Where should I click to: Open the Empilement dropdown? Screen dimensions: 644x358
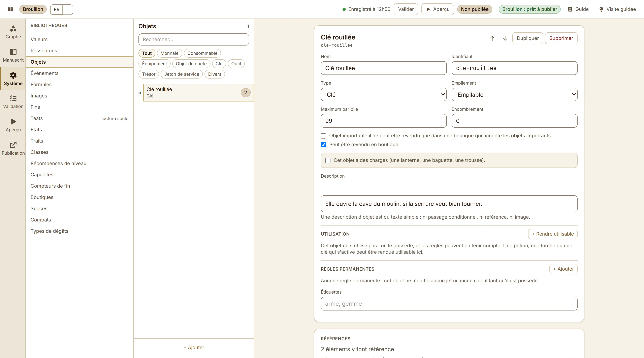(x=514, y=95)
